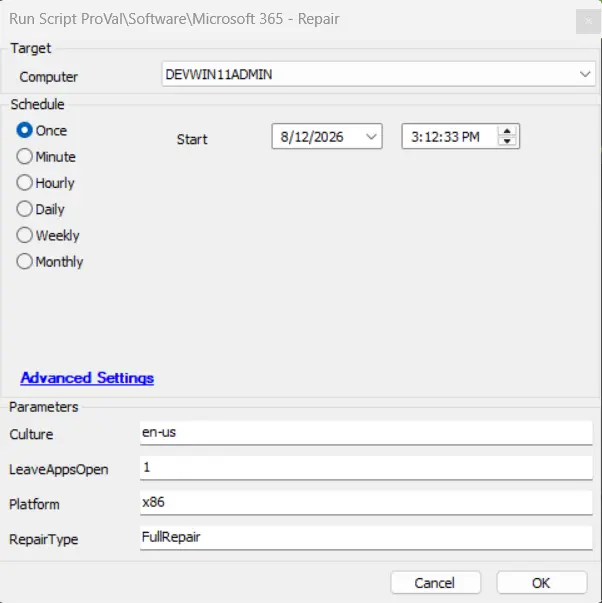Click the LeaveAppsOpen parameter field
This screenshot has width=602, height=603.
(x=366, y=468)
